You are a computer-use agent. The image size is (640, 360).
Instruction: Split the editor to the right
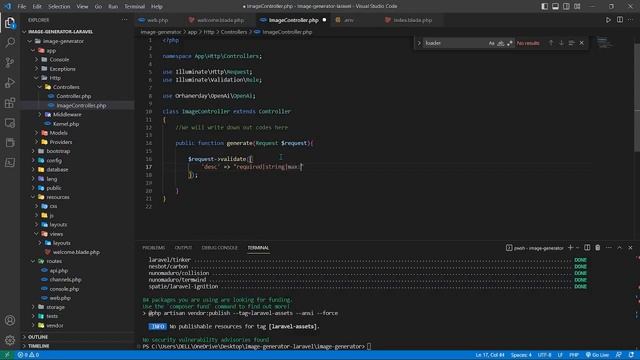620,20
